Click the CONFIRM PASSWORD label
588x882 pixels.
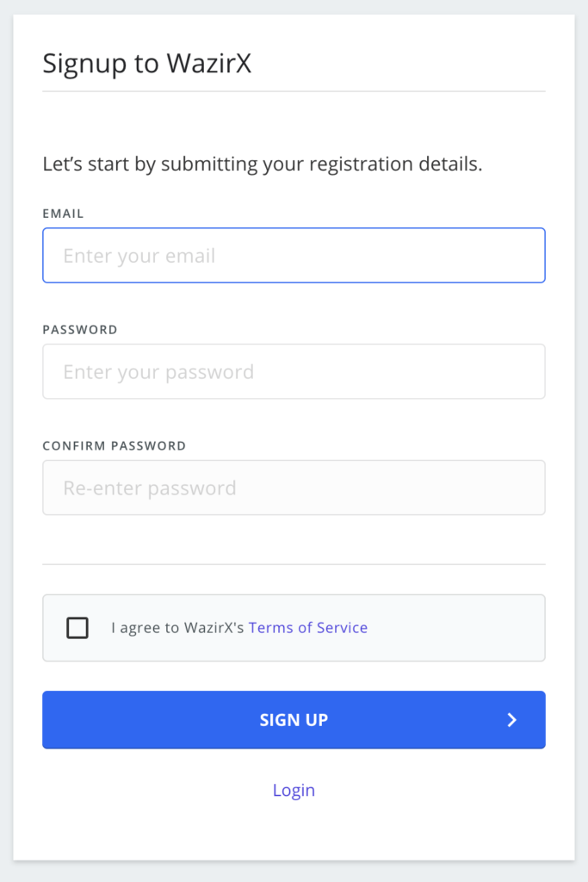point(114,445)
